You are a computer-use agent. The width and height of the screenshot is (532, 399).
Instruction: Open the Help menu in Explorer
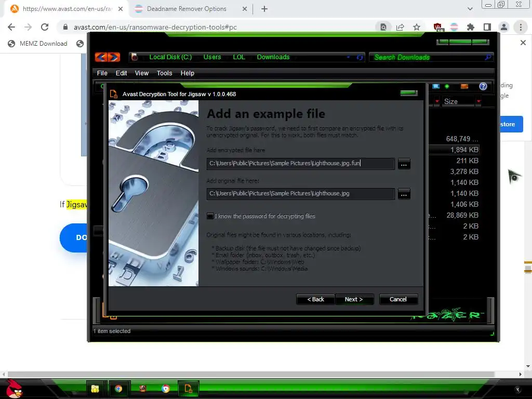(x=187, y=73)
